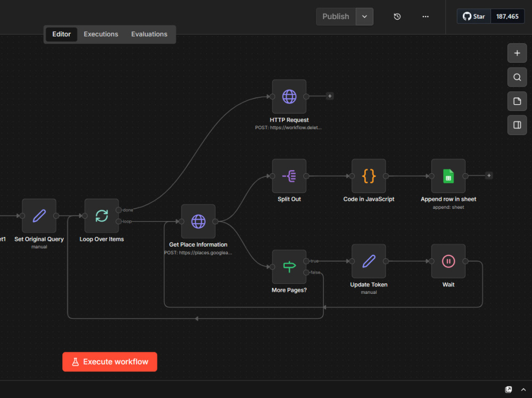The image size is (532, 398).
Task: Click the GitHub logo on Star button
Action: point(467,16)
